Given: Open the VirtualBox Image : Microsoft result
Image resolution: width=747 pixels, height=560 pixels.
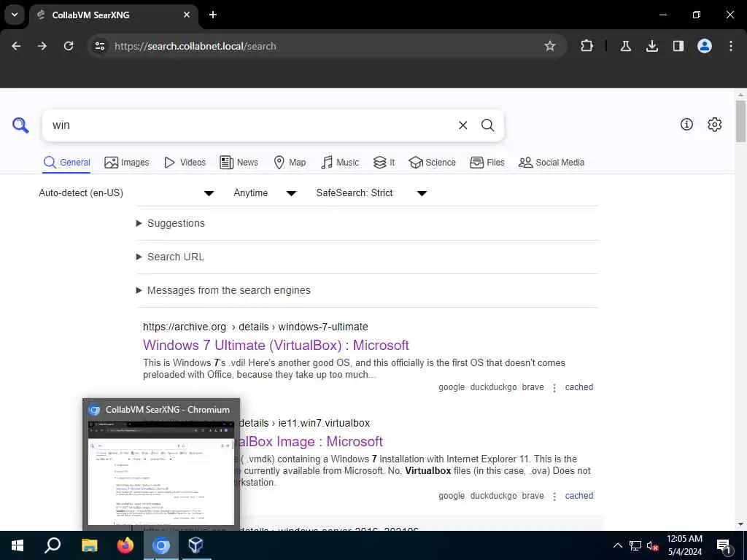Looking at the screenshot, I should (311, 441).
